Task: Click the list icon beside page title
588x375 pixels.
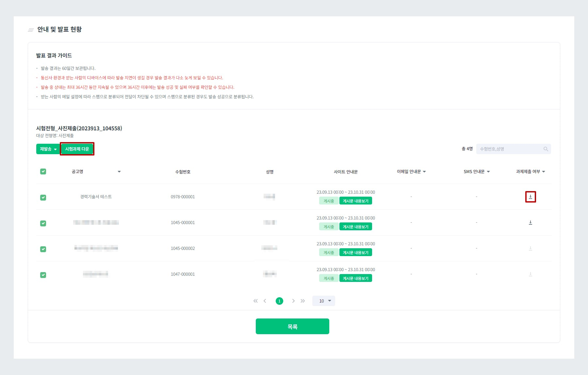Action: 31,30
